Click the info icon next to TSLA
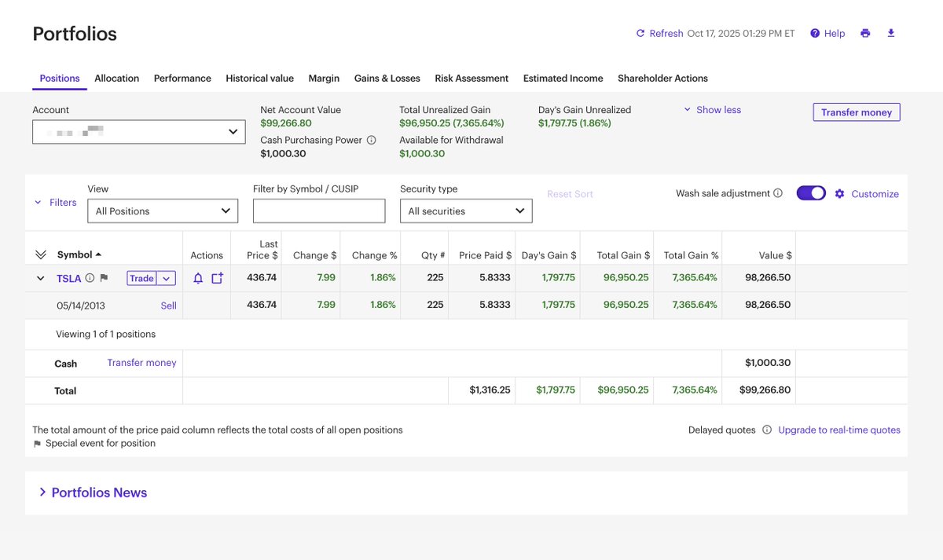 (88, 277)
